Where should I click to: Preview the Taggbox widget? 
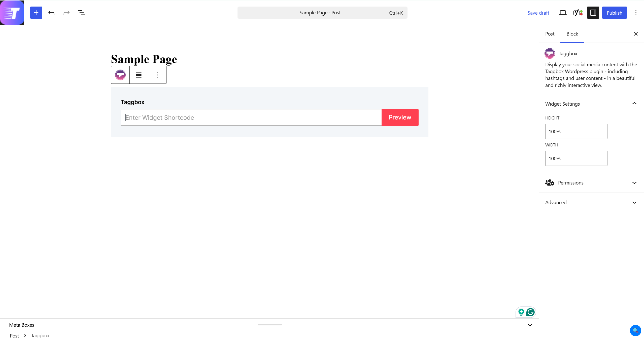pyautogui.click(x=400, y=117)
